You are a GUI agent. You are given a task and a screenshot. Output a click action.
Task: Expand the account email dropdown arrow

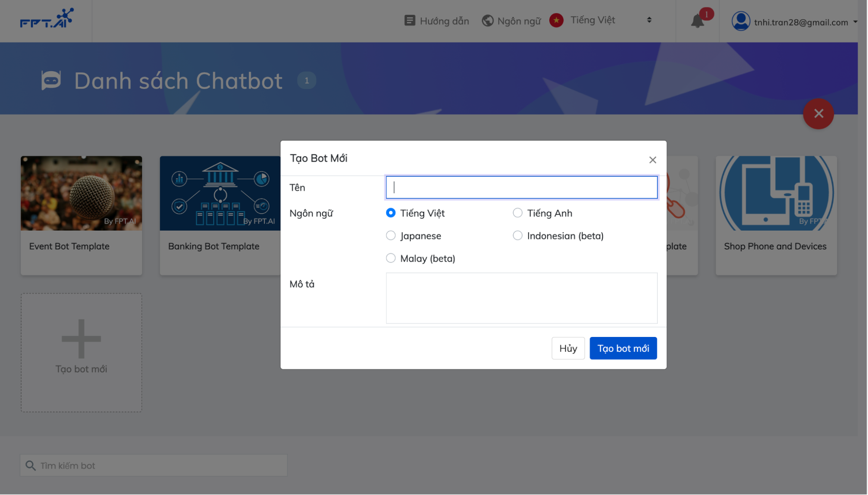coord(855,22)
